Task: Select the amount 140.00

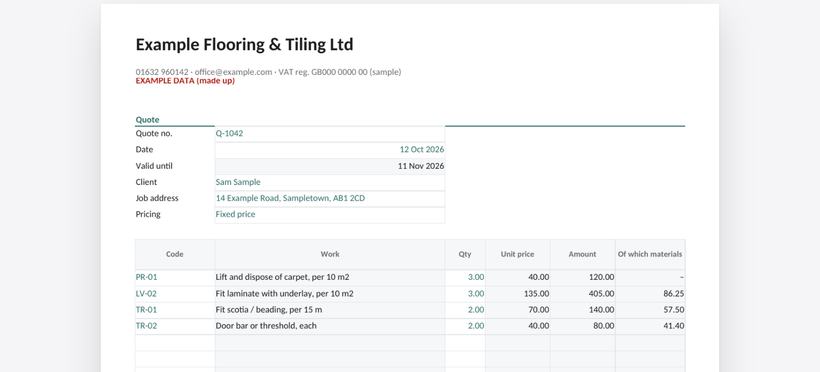Action: 583,310
